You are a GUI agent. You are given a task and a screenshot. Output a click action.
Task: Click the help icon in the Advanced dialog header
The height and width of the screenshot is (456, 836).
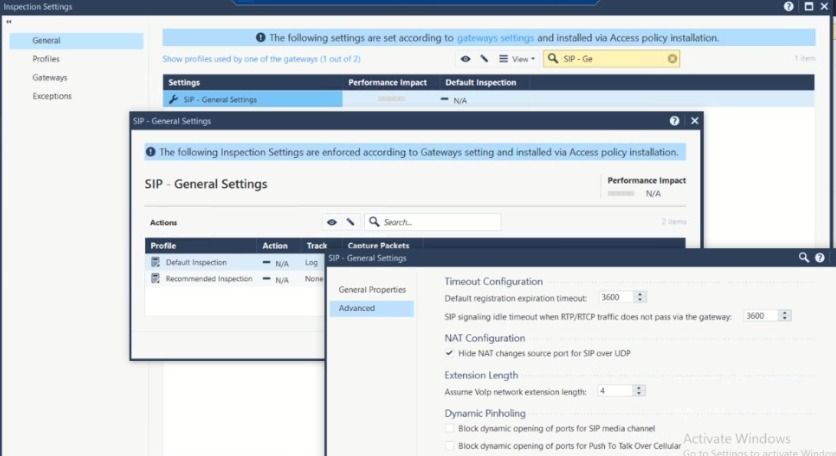820,258
